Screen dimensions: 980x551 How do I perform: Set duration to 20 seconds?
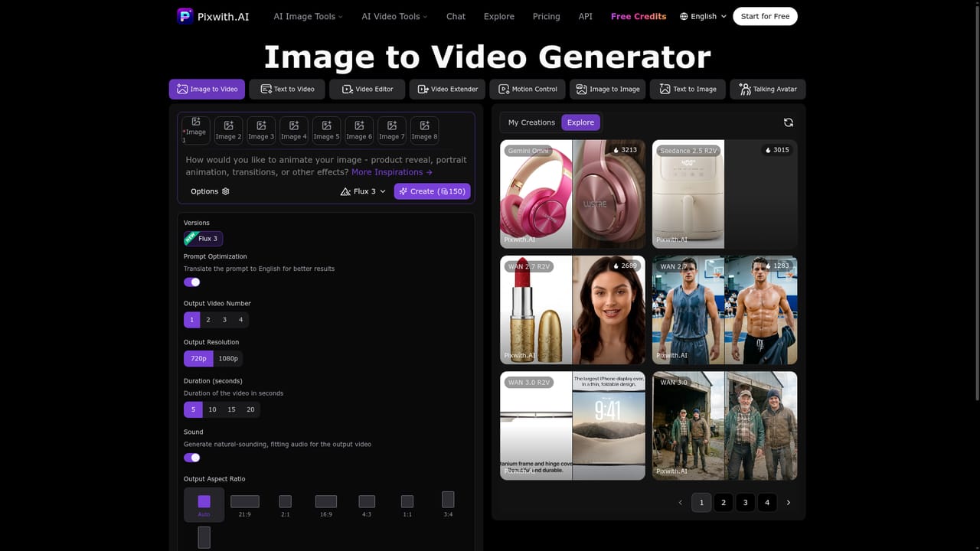click(250, 409)
